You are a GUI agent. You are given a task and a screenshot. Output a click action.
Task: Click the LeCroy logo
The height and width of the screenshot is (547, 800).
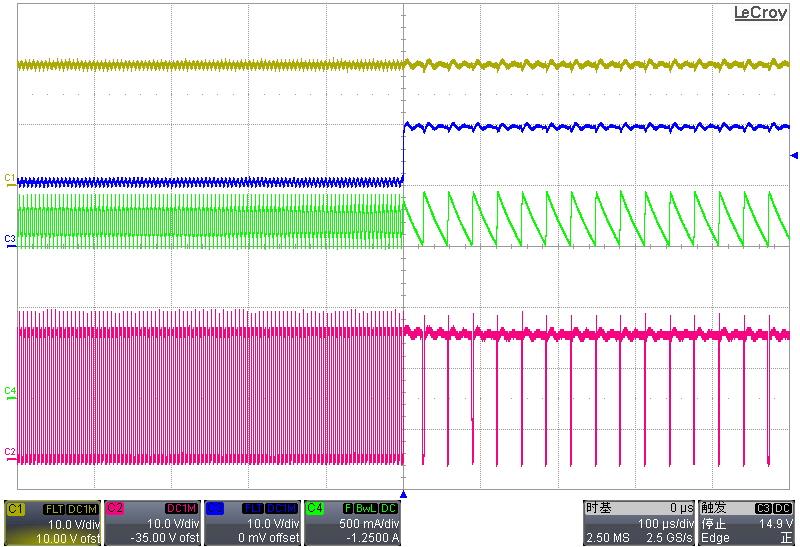[760, 13]
